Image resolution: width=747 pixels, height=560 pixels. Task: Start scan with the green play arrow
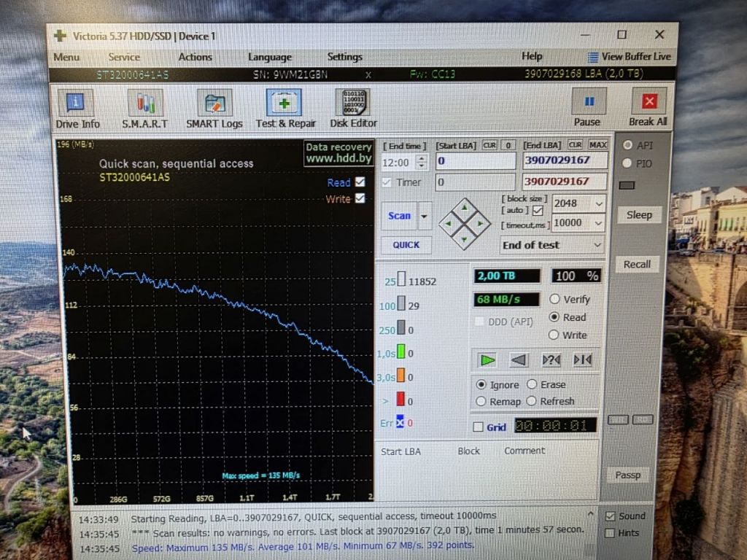pyautogui.click(x=487, y=360)
